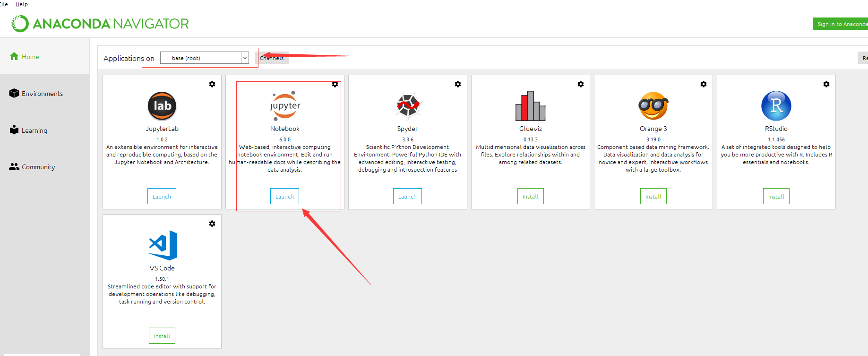Click the RStudio title text
Viewport: 868px width, 356px height.
776,129
